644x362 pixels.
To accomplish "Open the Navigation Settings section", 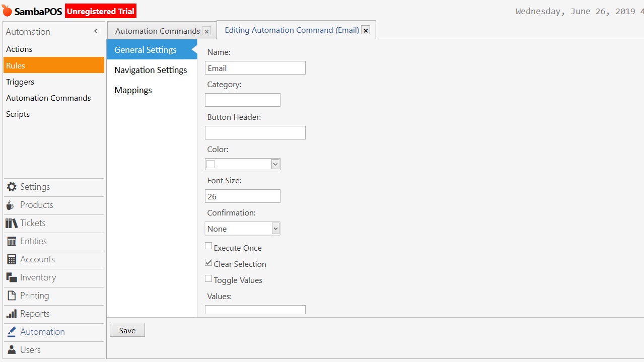I will (151, 70).
